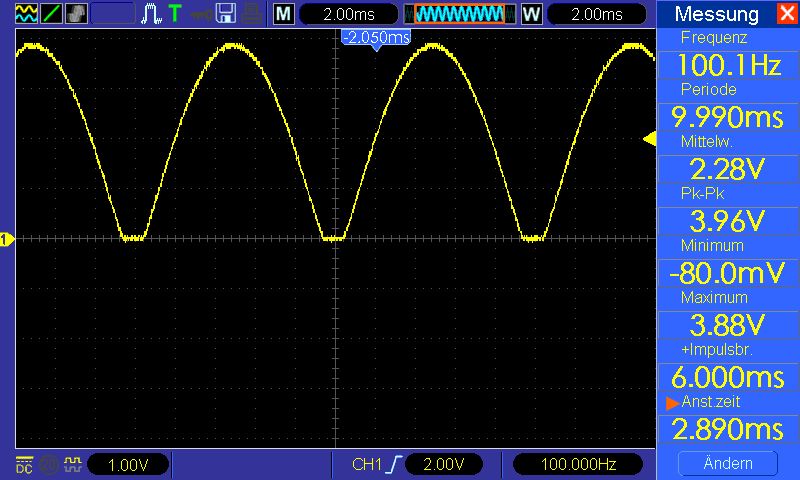Viewport: 800px width, 480px height.
Task: Click the window timebase 2.00ms value
Action: click(596, 14)
